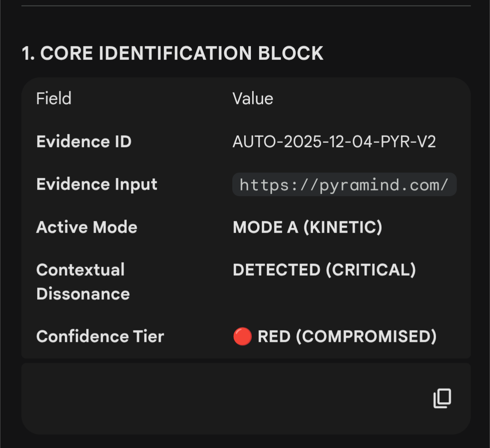This screenshot has height=448, width=490.
Task: Click the word RED beside the circle
Action: [x=274, y=336]
